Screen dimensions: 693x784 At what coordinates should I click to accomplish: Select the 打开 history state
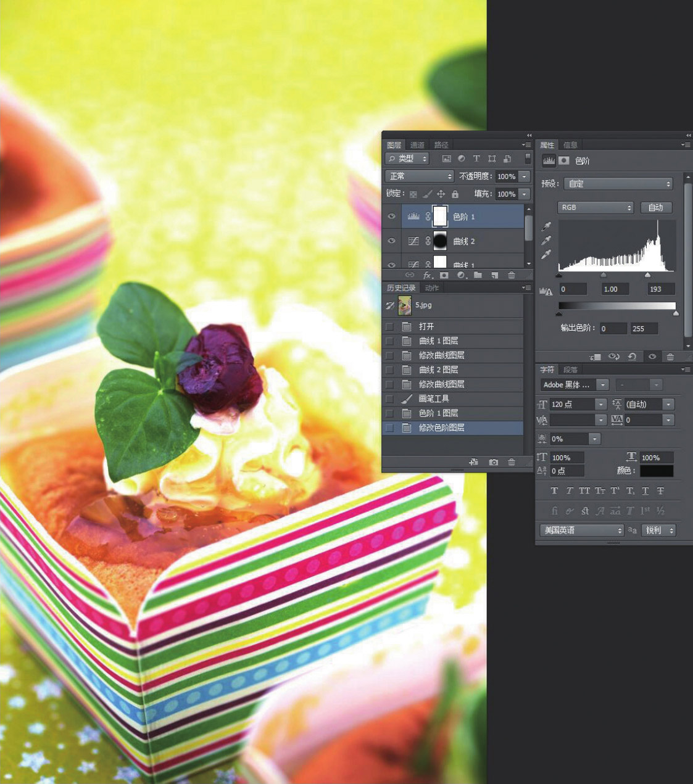pos(426,326)
